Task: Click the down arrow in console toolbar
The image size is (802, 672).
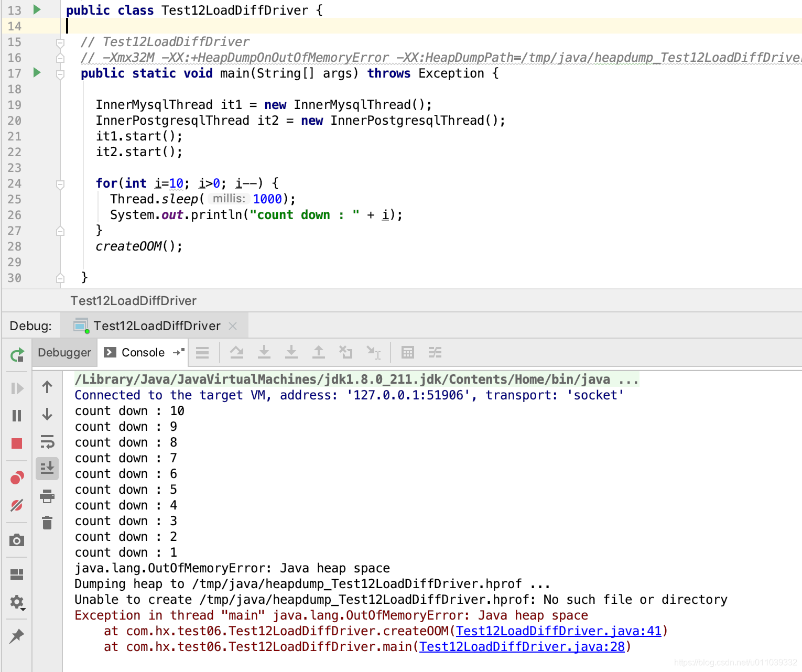Action: [x=47, y=415]
